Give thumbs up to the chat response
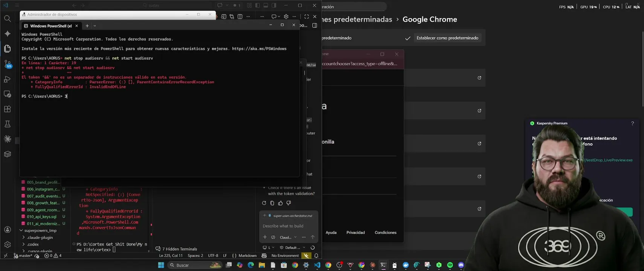 (x=281, y=203)
